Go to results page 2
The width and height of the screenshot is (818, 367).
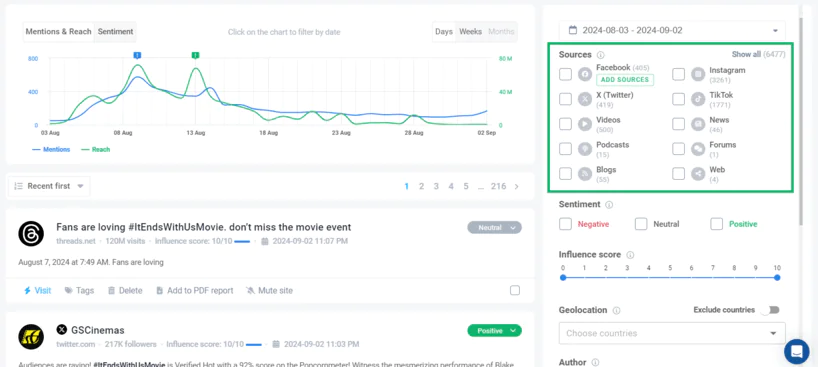click(422, 186)
